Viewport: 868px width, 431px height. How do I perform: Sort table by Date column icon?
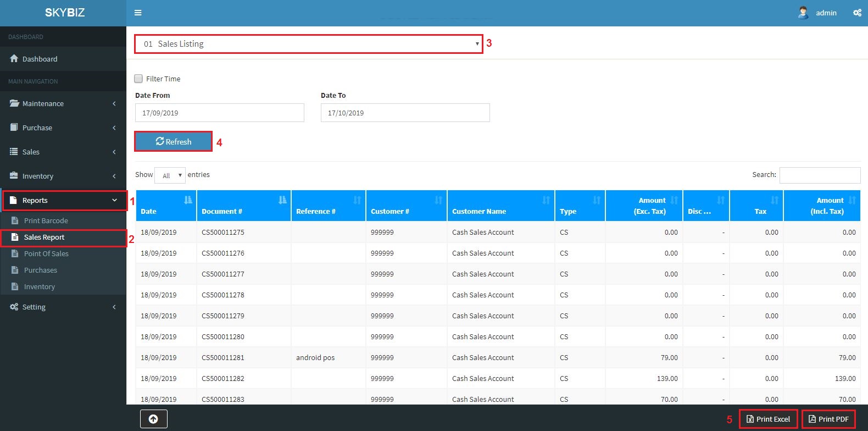click(x=188, y=200)
